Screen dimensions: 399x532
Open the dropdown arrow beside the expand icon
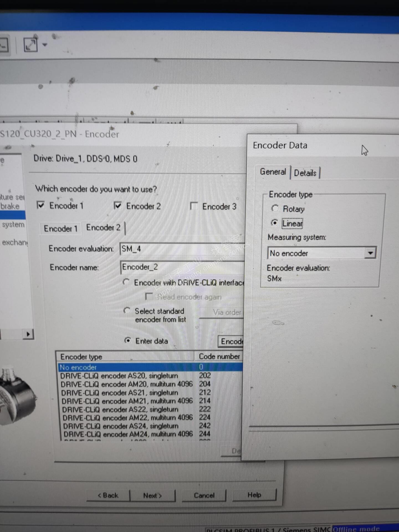point(45,45)
